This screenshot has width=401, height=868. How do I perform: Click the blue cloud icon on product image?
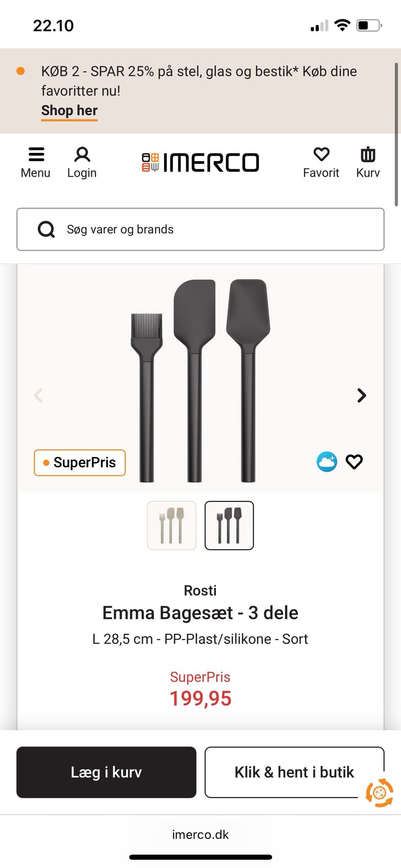click(327, 462)
